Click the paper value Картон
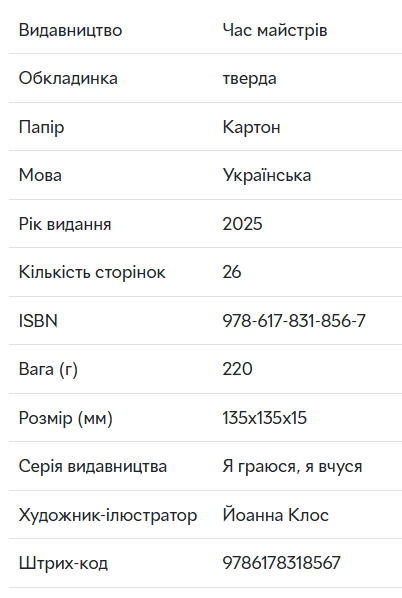 point(251,127)
